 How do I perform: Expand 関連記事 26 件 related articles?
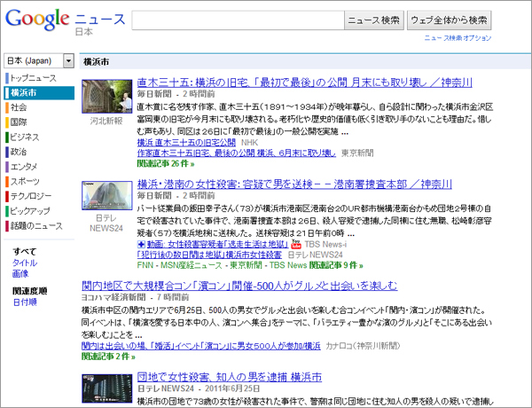coord(166,164)
